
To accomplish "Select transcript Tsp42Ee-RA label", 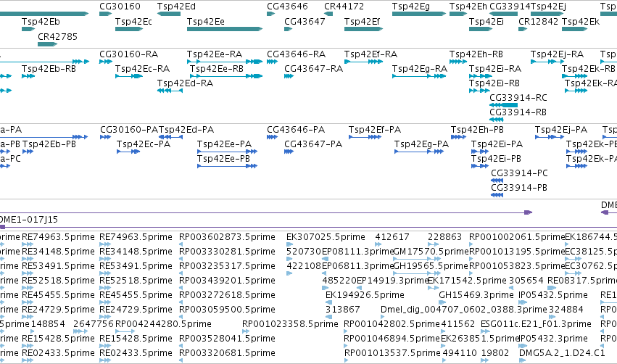I will point(215,54).
